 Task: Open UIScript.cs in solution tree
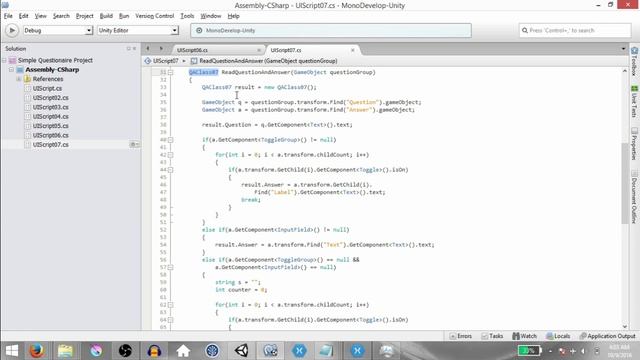pyautogui.click(x=47, y=88)
